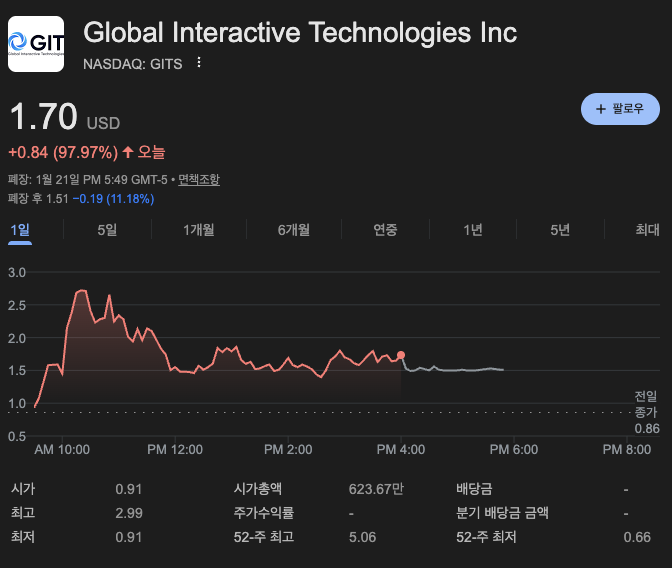
Task: Click the 1.70 price value
Action: [43, 116]
